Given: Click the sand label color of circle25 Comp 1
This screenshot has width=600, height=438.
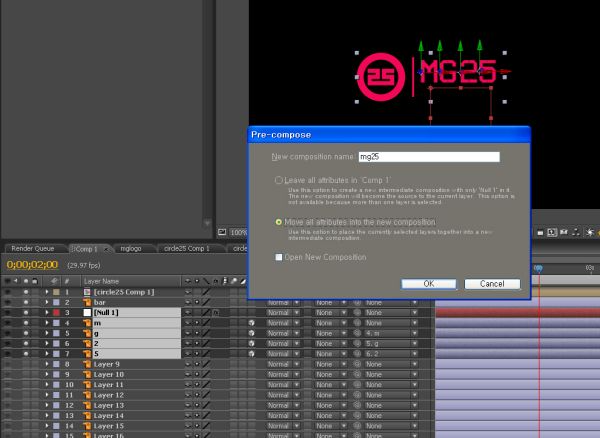Looking at the screenshot, I should [x=56, y=292].
